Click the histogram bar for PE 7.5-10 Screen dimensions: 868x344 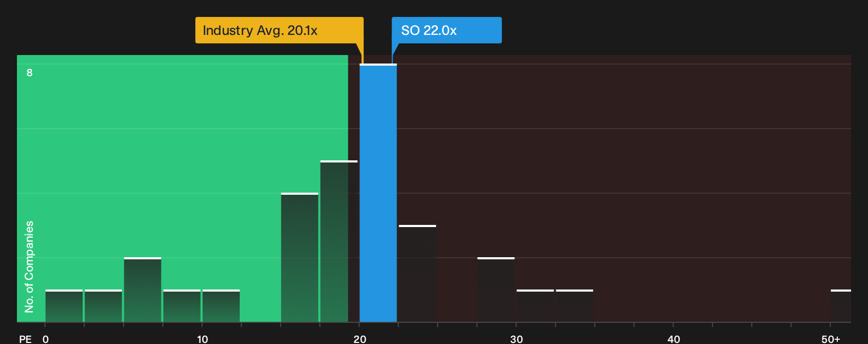click(x=182, y=306)
